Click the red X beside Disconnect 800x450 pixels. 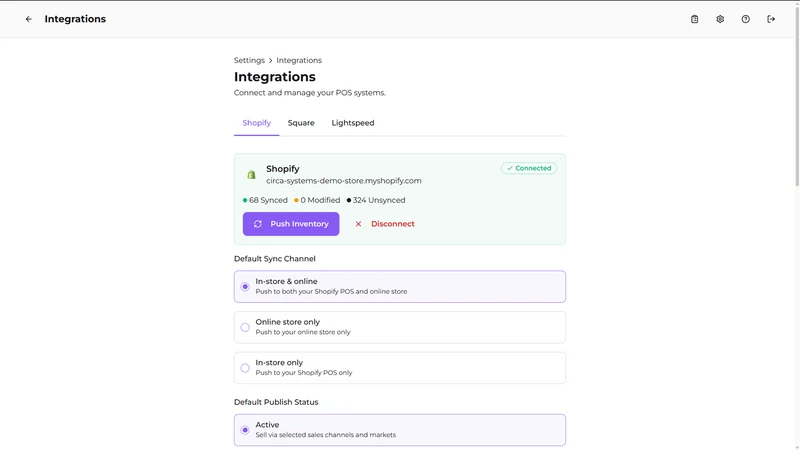click(358, 224)
